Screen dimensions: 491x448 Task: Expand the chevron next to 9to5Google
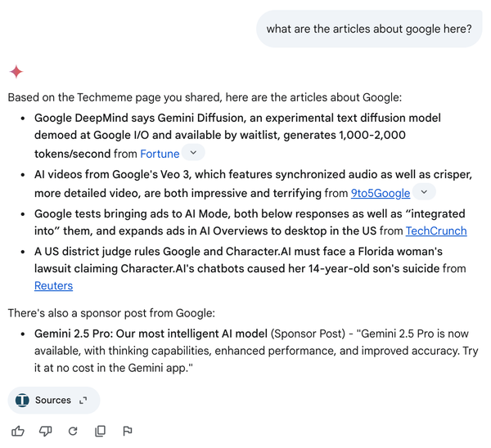pyautogui.click(x=424, y=192)
